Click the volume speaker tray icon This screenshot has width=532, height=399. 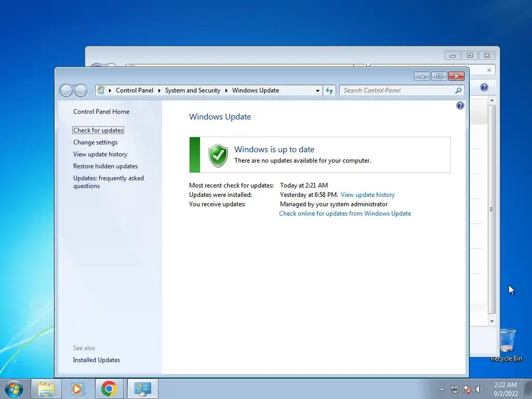(480, 389)
